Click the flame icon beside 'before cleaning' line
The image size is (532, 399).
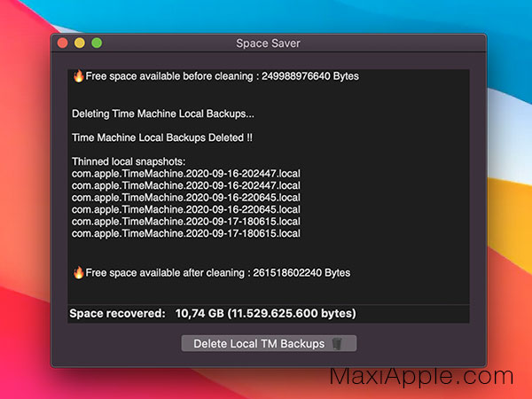pyautogui.click(x=78, y=76)
